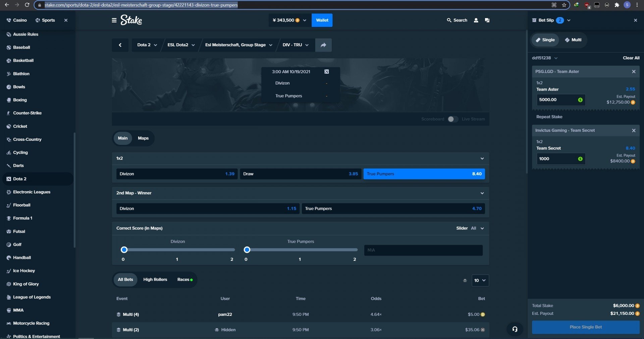Screen dimensions: 644x339
Task: Open the hamburger menu next to Stake logo
Action: pos(114,20)
